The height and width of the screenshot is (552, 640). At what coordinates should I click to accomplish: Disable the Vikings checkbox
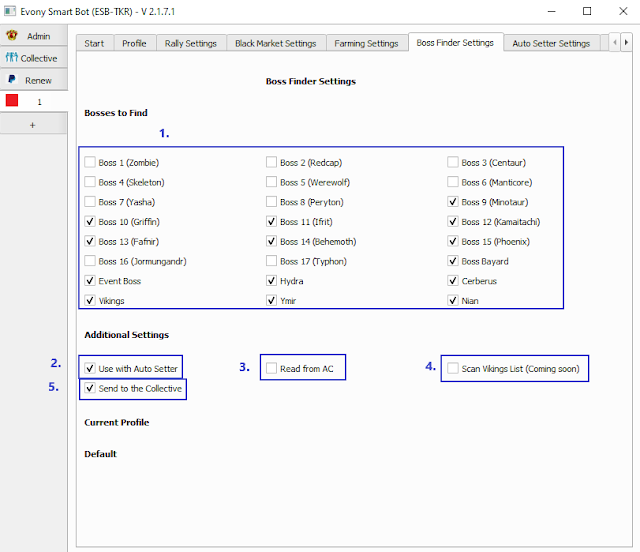coord(90,300)
